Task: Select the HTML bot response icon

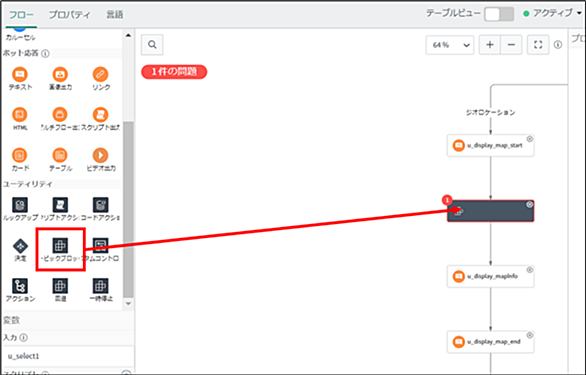Action: pyautogui.click(x=20, y=114)
